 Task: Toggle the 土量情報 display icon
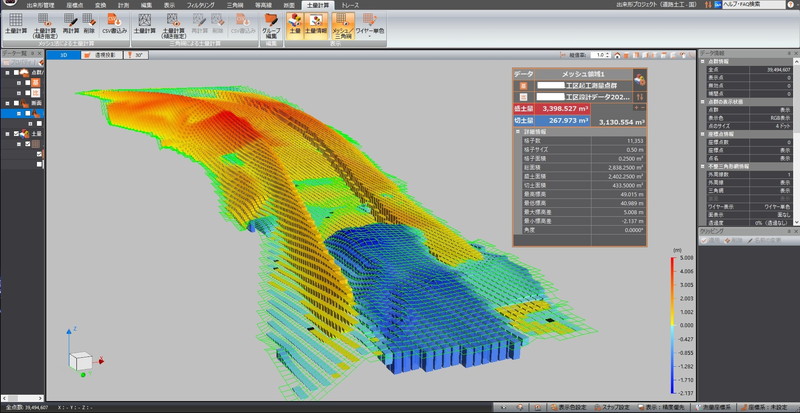[x=314, y=22]
